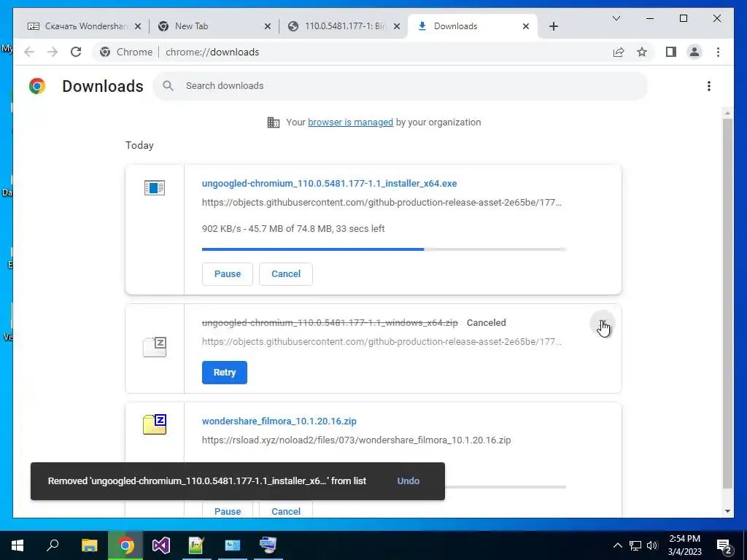Open Windows taskbar search
Image resolution: width=747 pixels, height=560 pixels.
coord(53,545)
